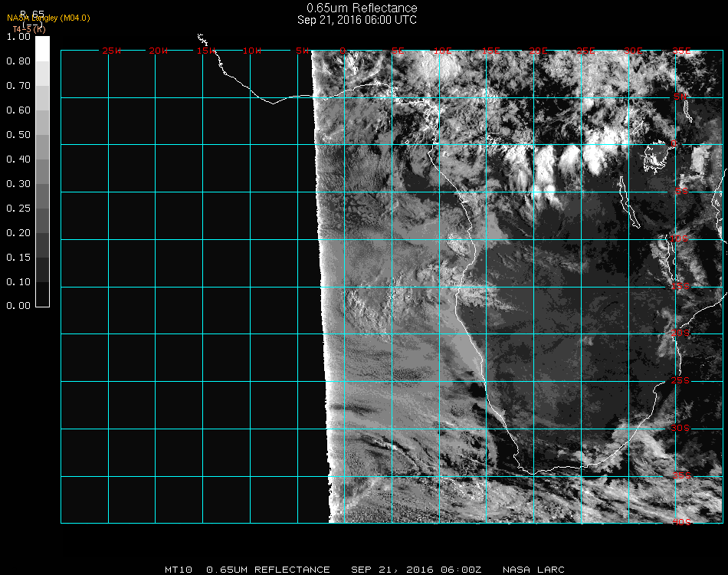
Task: Click the 10S latitude label
Action: [x=680, y=239]
